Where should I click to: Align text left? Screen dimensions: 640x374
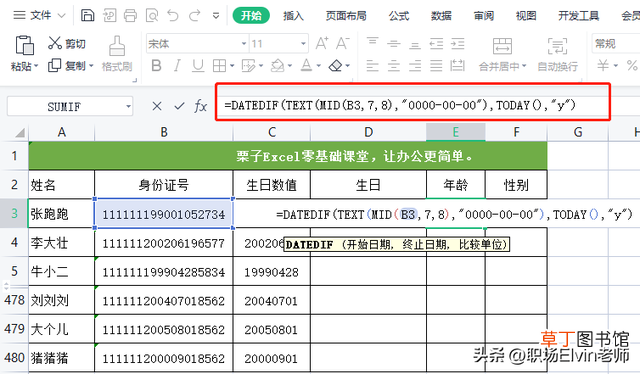coord(372,65)
